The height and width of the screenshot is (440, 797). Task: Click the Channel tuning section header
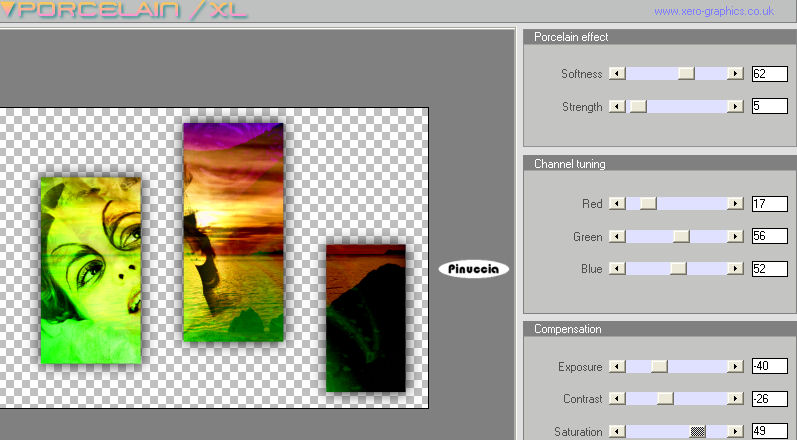click(660, 164)
